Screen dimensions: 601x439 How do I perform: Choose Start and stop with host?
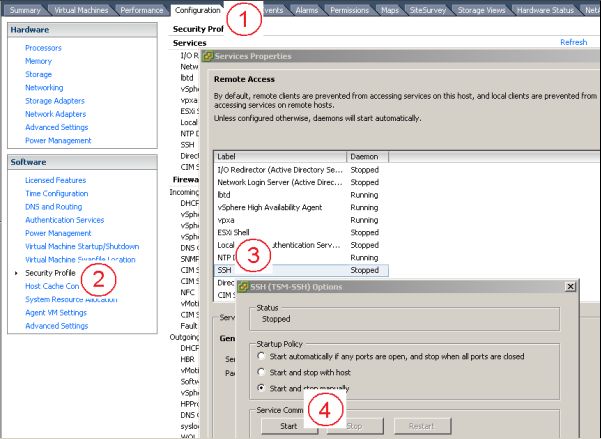261,372
